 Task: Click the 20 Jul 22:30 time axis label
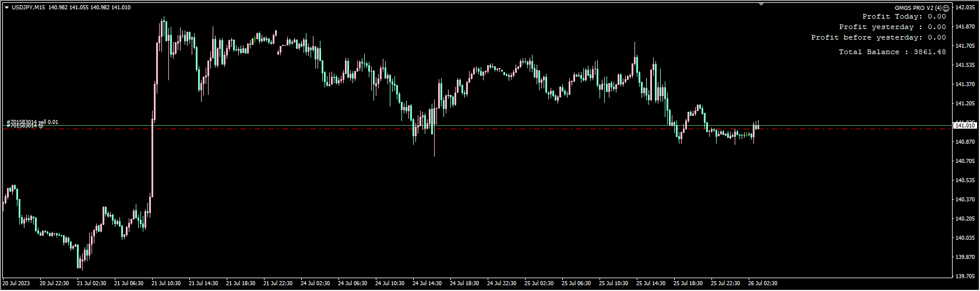click(54, 283)
